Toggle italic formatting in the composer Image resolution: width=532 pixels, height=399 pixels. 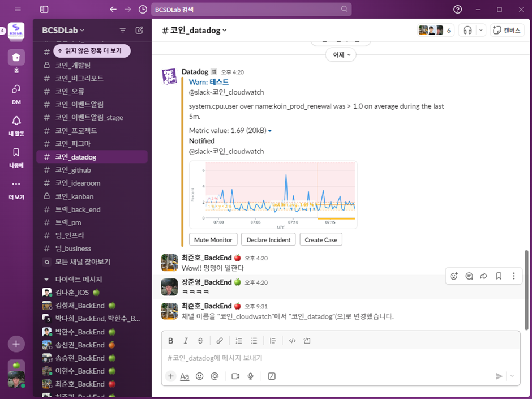pos(185,340)
